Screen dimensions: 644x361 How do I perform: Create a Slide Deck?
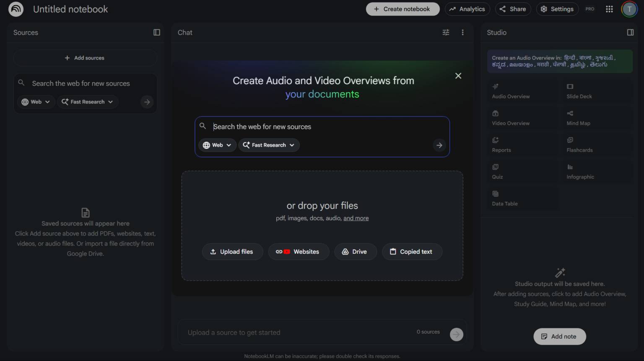pyautogui.click(x=597, y=91)
